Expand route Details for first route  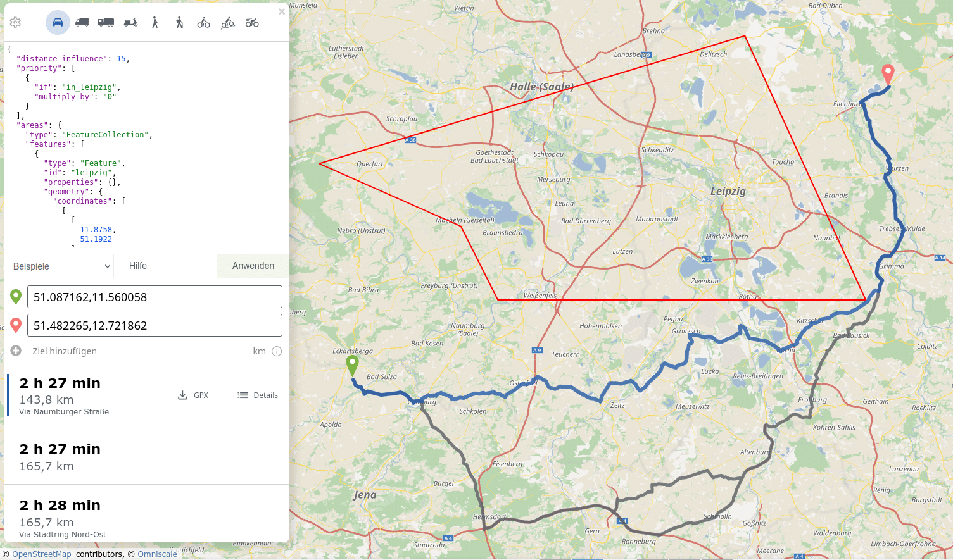[x=258, y=395]
